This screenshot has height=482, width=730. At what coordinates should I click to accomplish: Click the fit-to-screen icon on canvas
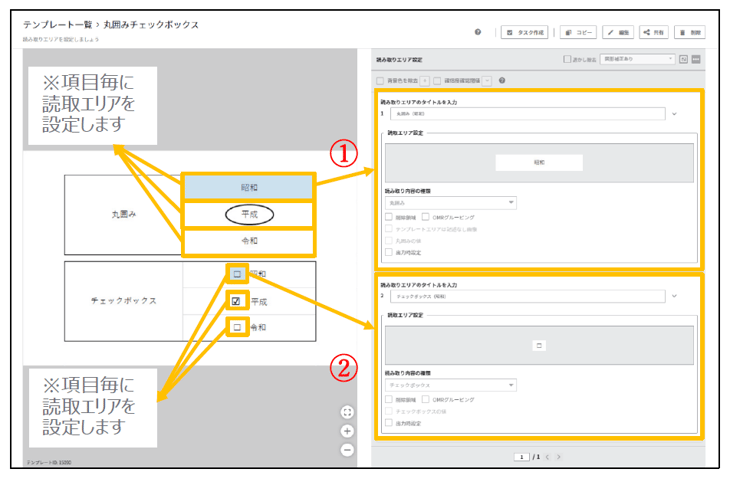(x=347, y=412)
